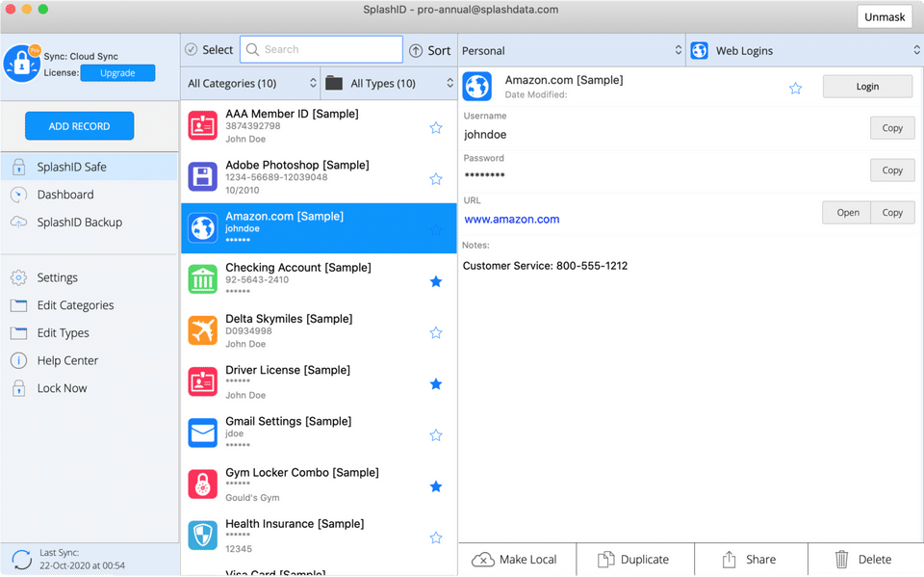The height and width of the screenshot is (577, 924).
Task: Toggle favorite star in Amazon.com detail pane
Action: [x=796, y=88]
